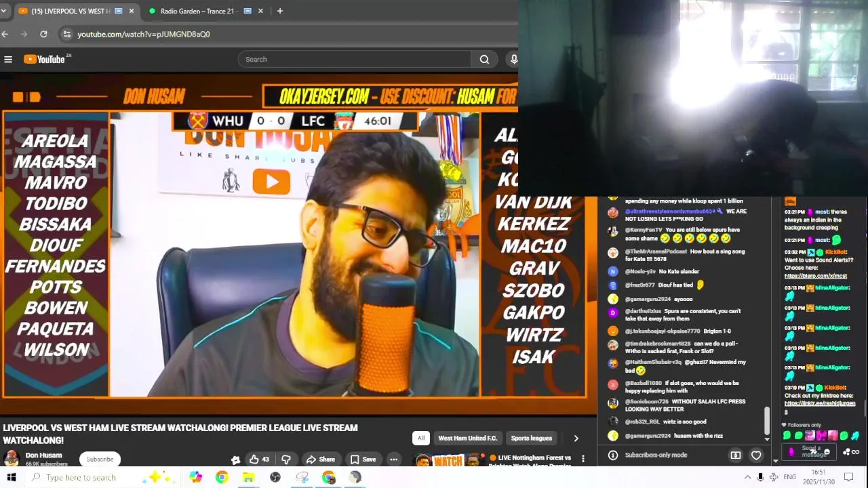Click chat username @Sonicboom726
Image resolution: width=868 pixels, height=488 pixels.
[646, 402]
